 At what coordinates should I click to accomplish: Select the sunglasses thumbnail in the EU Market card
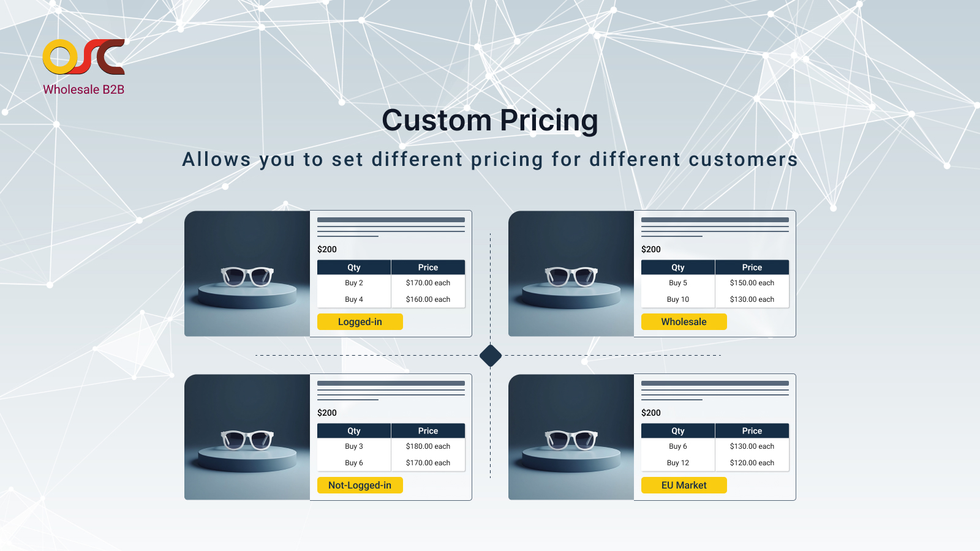click(x=571, y=438)
